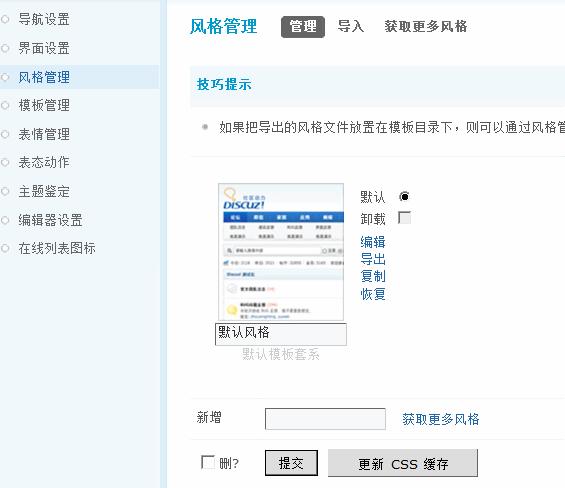The width and height of the screenshot is (565, 488).
Task: Select 模板管理 sidebar item
Action: pos(44,105)
